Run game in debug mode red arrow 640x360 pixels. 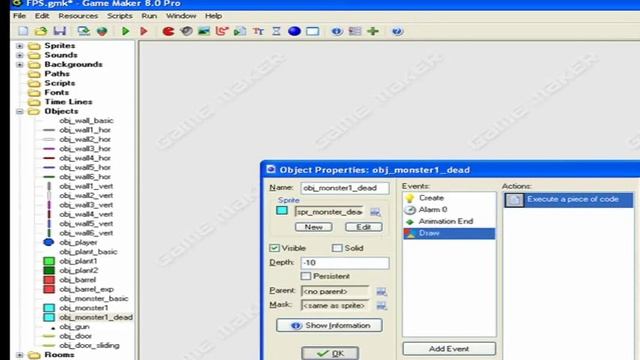(144, 31)
